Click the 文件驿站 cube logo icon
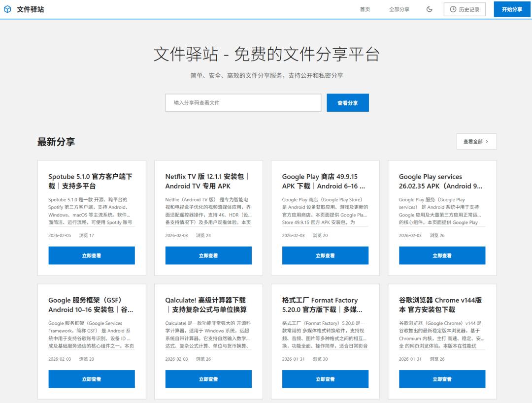The image size is (532, 403). pos(7,9)
